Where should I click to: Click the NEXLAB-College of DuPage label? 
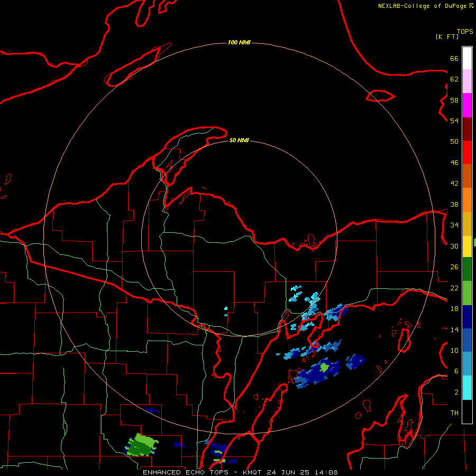point(423,6)
